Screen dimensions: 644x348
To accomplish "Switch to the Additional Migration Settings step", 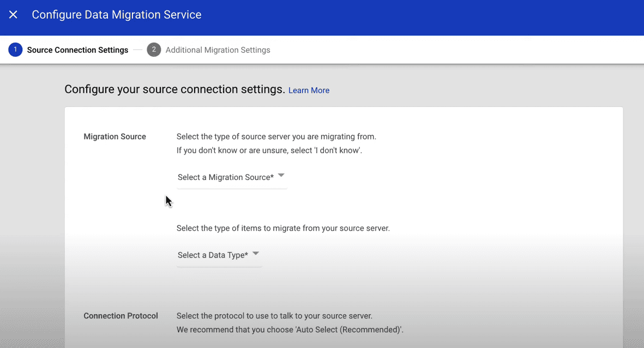I will click(x=217, y=50).
